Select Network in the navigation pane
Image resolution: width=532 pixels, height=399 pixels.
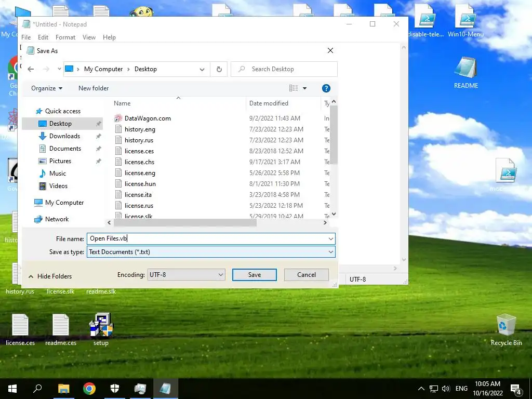(x=57, y=219)
